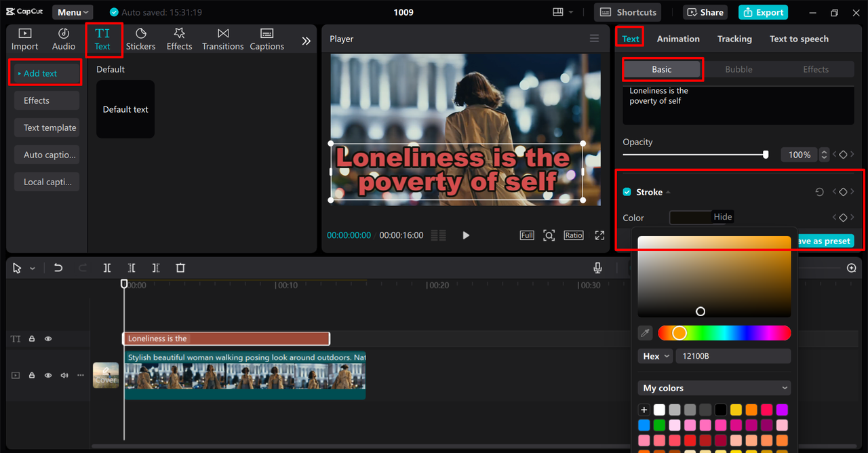Select the Effects tab in the text inspector
This screenshot has width=868, height=453.
tap(816, 69)
